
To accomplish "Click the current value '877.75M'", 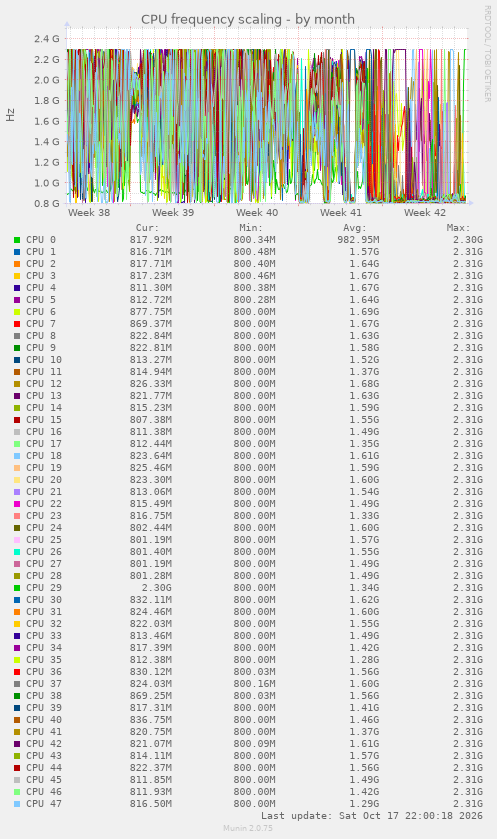I will [x=151, y=311].
